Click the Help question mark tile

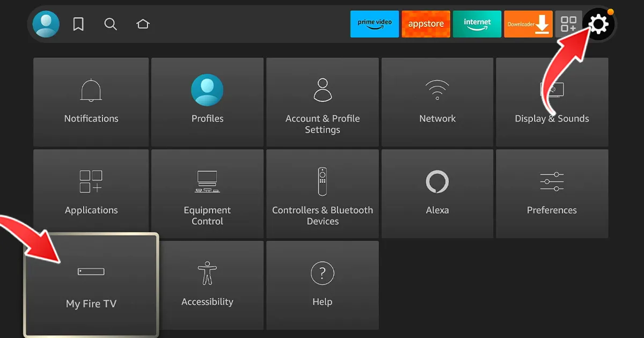[x=322, y=284]
